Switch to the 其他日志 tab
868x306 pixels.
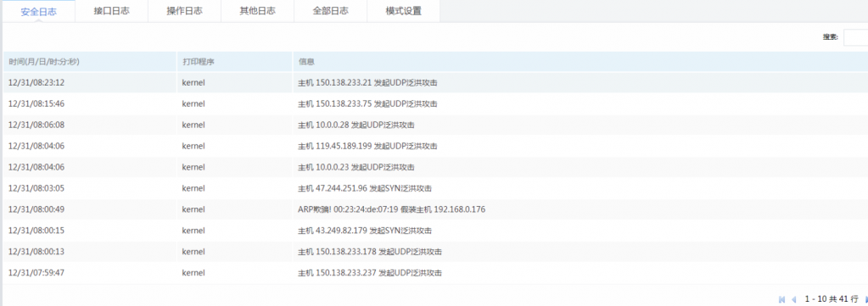click(257, 11)
